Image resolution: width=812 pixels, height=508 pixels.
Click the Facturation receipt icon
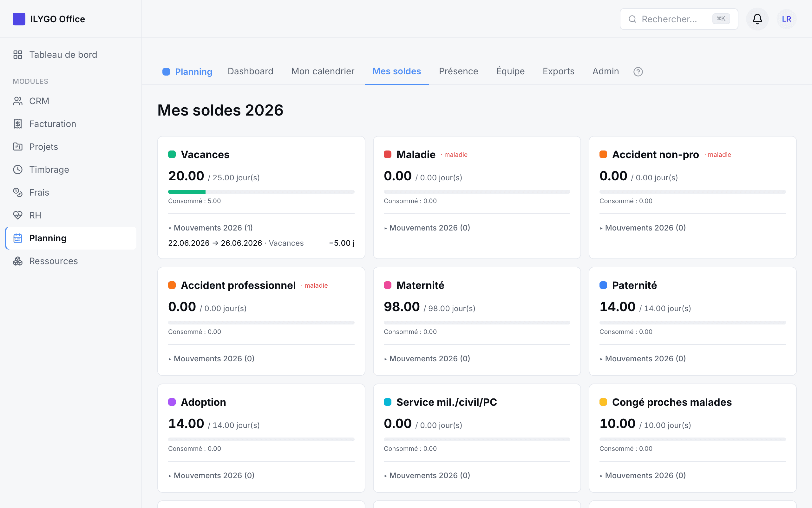(18, 124)
